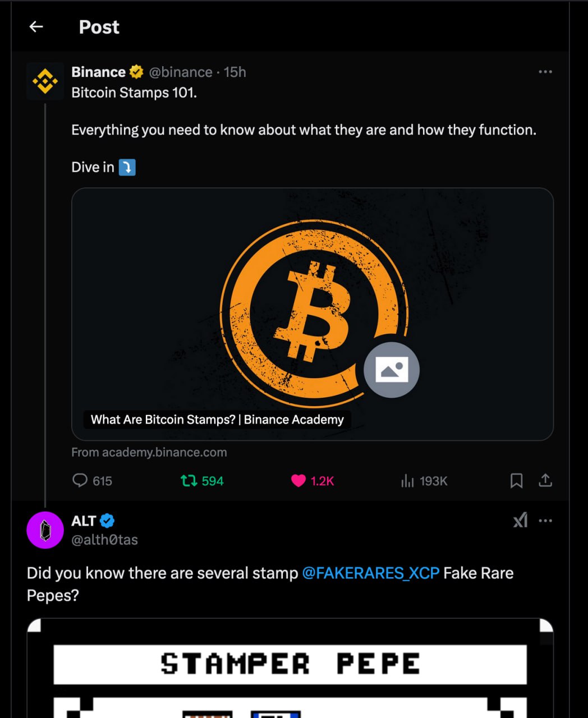Viewport: 588px width, 718px height.
Task: Click the Grok icon on ALT post
Action: 520,521
